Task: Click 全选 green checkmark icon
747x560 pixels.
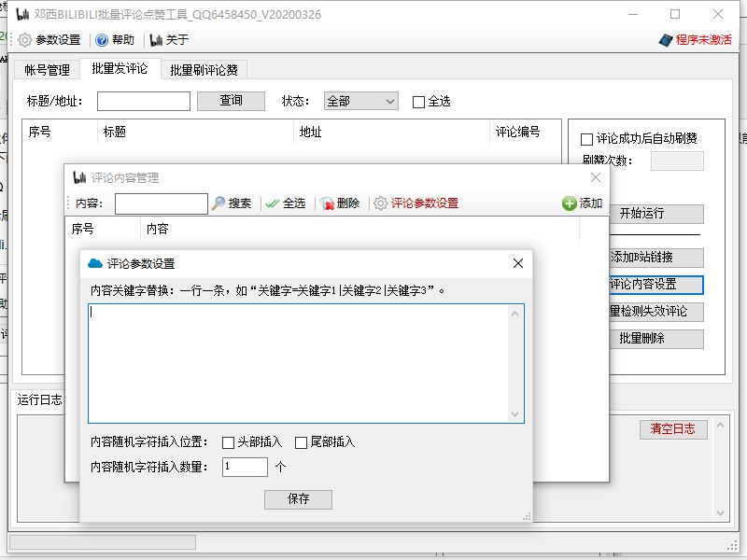Action: [273, 203]
